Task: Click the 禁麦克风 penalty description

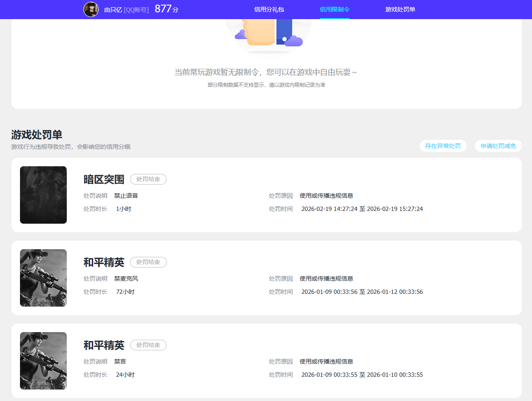Action: click(x=126, y=279)
